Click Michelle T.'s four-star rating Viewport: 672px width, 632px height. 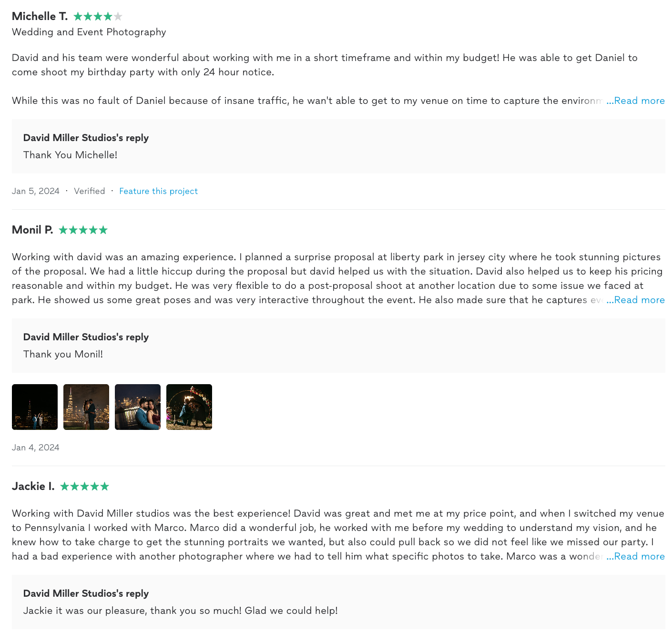coord(98,17)
